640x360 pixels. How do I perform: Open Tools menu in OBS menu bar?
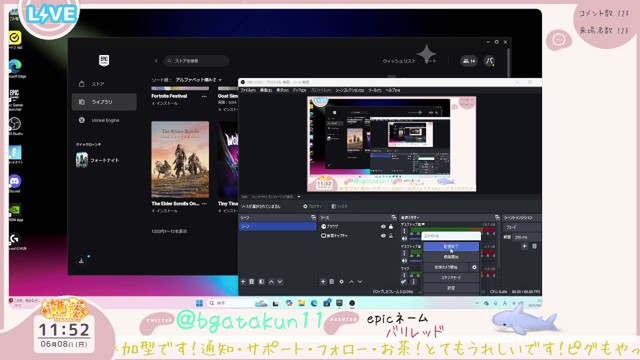click(374, 90)
